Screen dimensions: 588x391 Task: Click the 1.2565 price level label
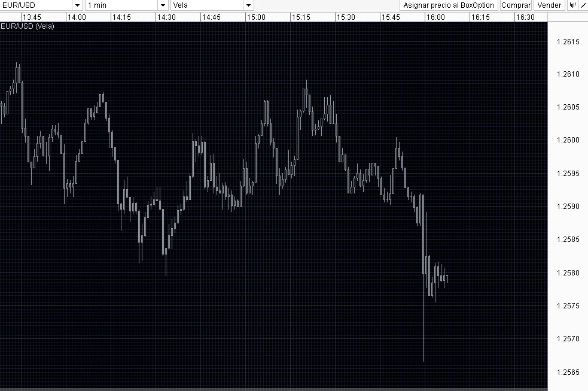(568, 372)
